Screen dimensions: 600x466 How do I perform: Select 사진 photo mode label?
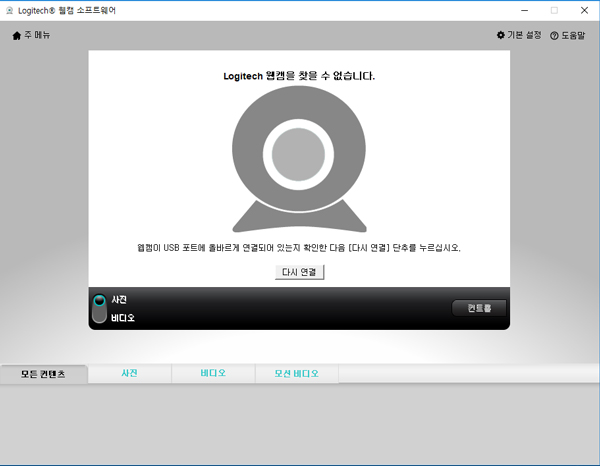click(119, 300)
